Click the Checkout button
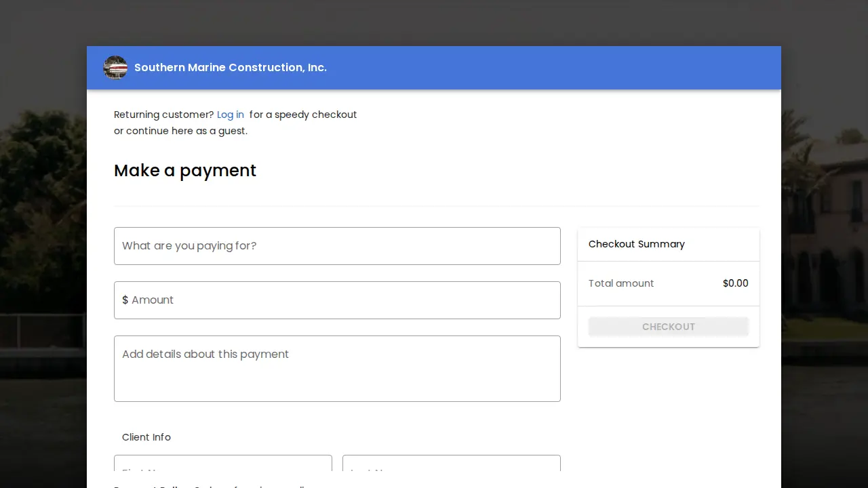The height and width of the screenshot is (488, 868). click(x=669, y=327)
